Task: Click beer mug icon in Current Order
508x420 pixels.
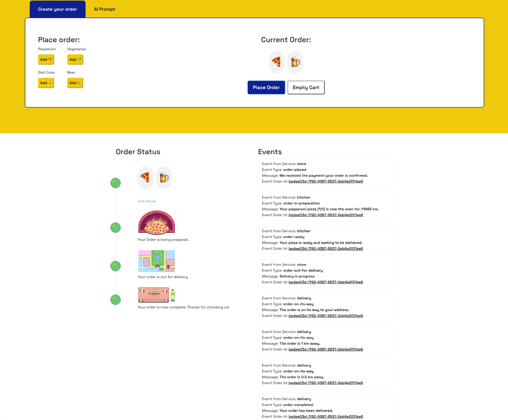Action: coord(295,62)
